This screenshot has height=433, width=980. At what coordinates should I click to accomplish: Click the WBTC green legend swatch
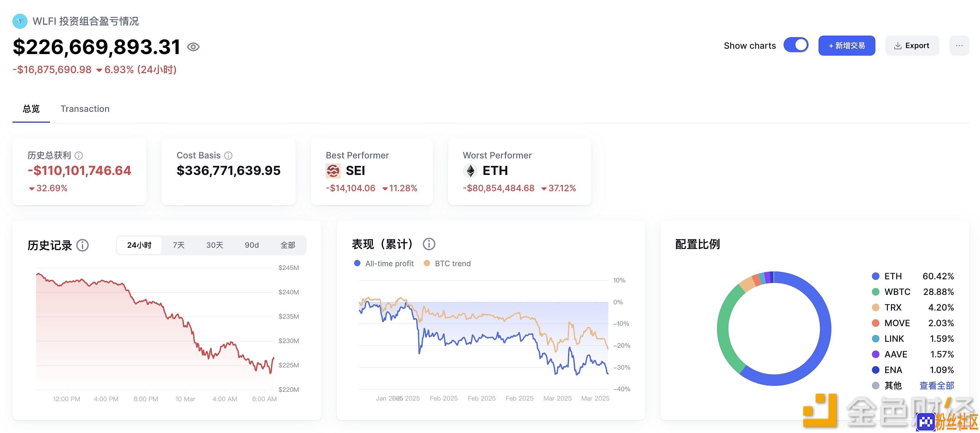click(876, 292)
